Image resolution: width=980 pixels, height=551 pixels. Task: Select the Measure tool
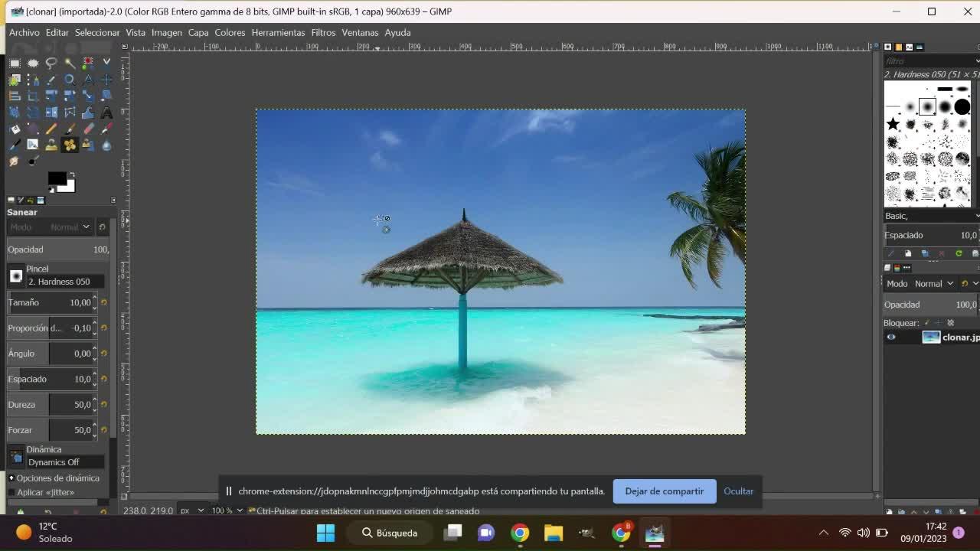pyautogui.click(x=88, y=80)
